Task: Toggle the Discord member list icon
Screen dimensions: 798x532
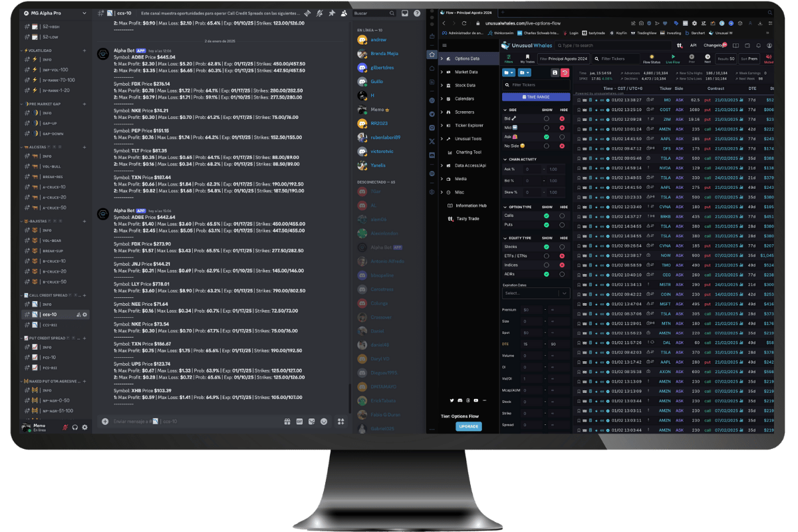Action: coord(344,13)
